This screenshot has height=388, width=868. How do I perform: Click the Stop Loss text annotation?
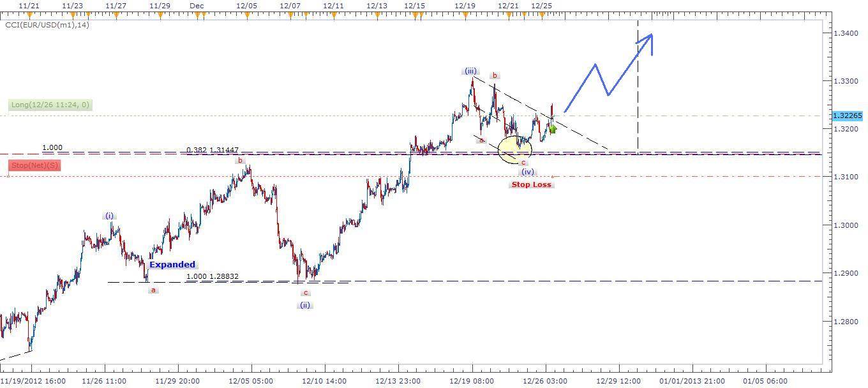pyautogui.click(x=532, y=184)
